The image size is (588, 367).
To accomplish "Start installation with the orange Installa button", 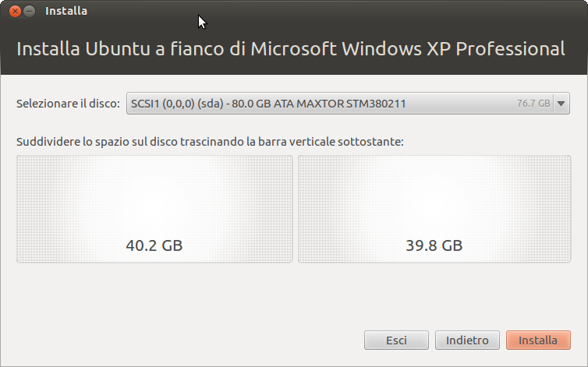I will 538,341.
